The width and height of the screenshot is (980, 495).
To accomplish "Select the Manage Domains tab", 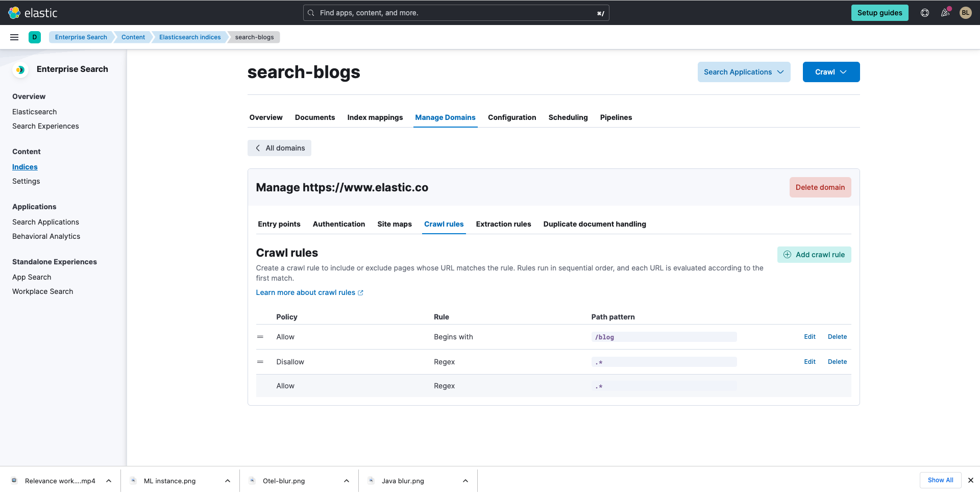I will tap(445, 117).
